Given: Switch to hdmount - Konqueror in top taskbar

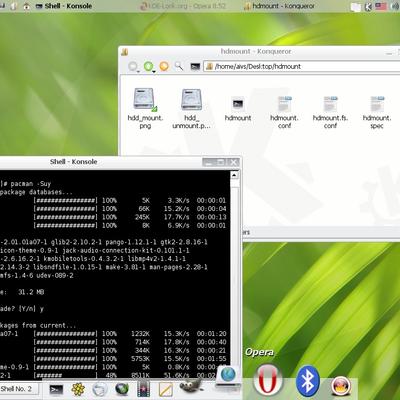Looking at the screenshot, I should 279,6.
